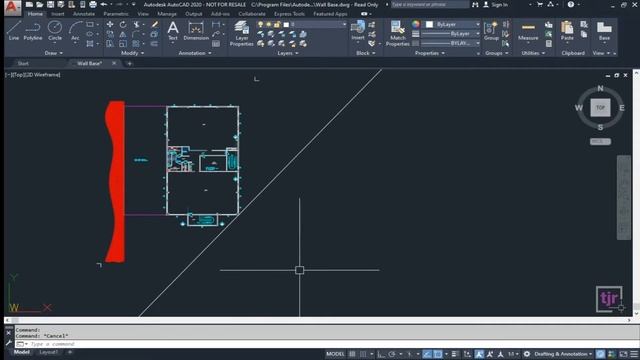Click the North label on ViewCube compass

click(600, 88)
